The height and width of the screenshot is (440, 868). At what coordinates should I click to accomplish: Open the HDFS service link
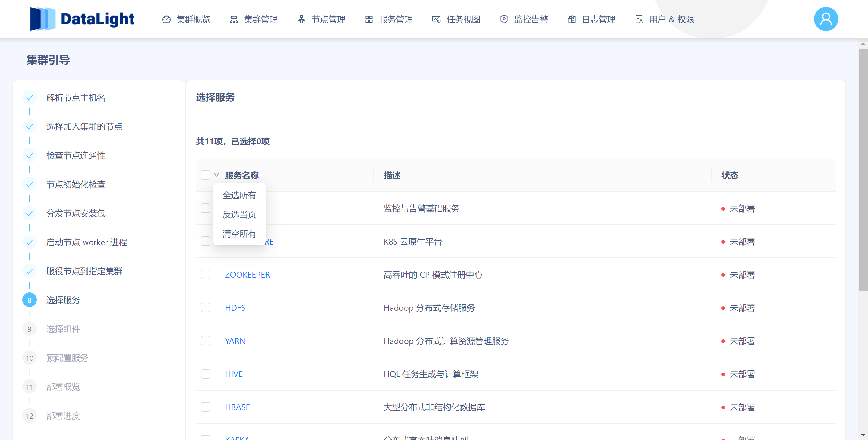(235, 308)
